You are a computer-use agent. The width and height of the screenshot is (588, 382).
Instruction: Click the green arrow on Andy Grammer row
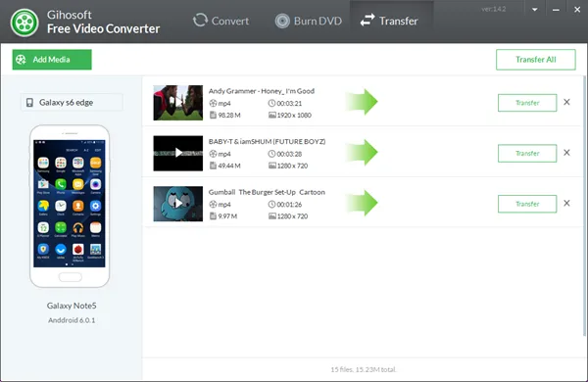362,102
